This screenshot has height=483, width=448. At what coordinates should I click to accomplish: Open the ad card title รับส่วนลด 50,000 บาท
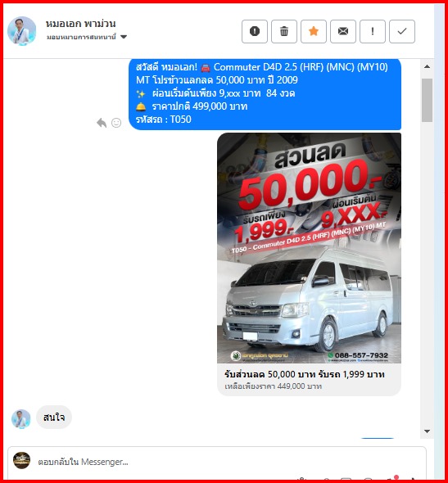(305, 374)
